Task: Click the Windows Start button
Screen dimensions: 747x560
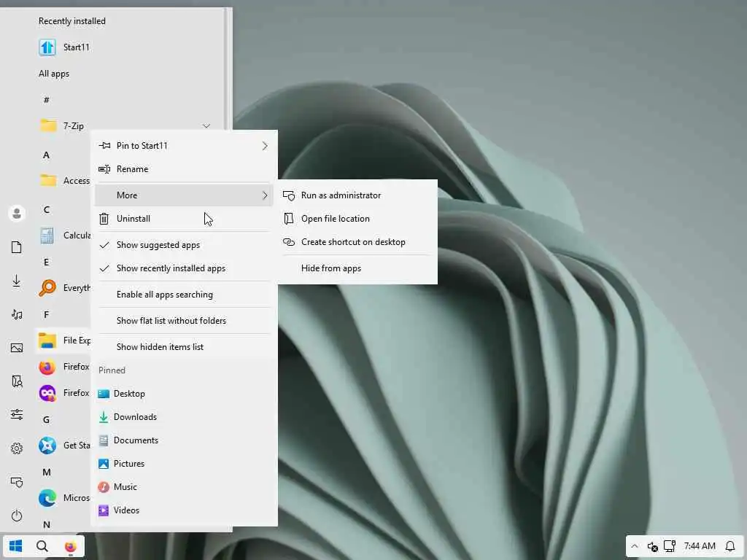Action: [x=16, y=545]
